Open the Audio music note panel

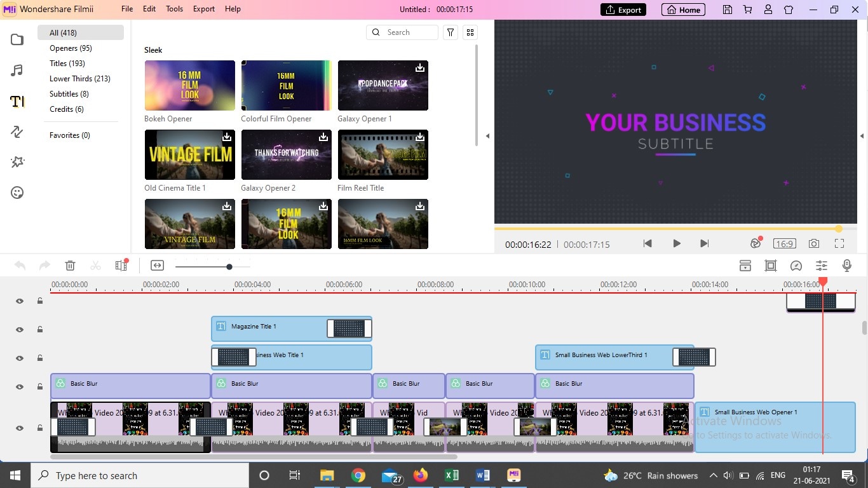pos(17,70)
